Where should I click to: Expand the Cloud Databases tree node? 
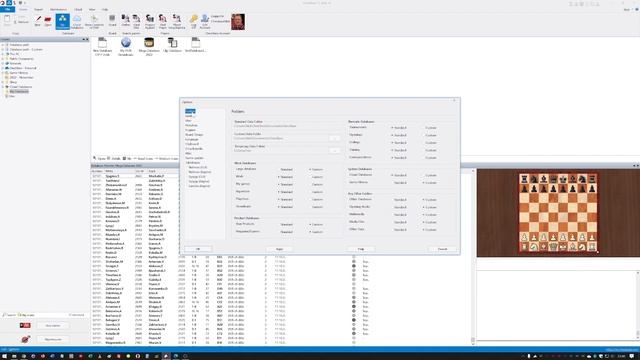pyautogui.click(x=2, y=87)
